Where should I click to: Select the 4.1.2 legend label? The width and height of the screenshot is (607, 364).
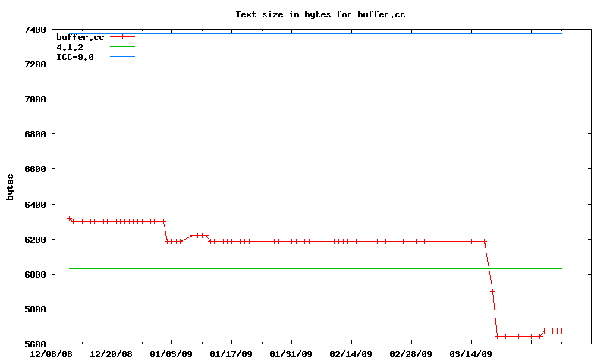click(70, 47)
